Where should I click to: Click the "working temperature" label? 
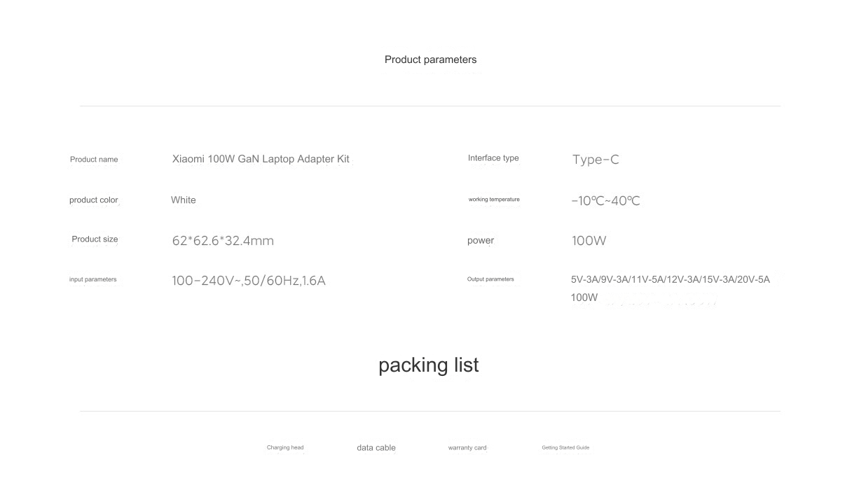coord(494,199)
